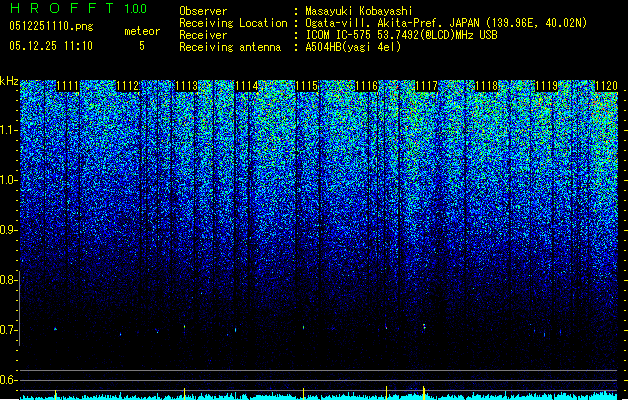Click the meteor echo below the 1115 marker
Image resolution: width=629 pixels, height=400 pixels.
click(303, 327)
